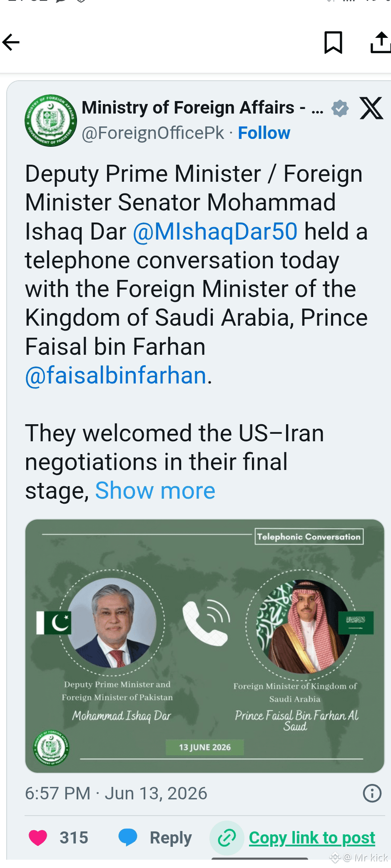Tap the verified badge icon
The width and height of the screenshot is (391, 868).
point(340,109)
